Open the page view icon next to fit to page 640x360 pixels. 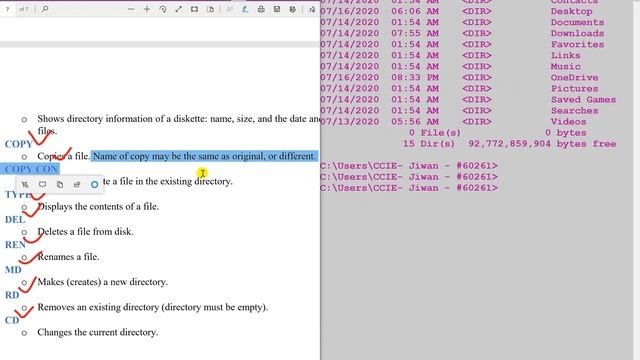[210, 9]
